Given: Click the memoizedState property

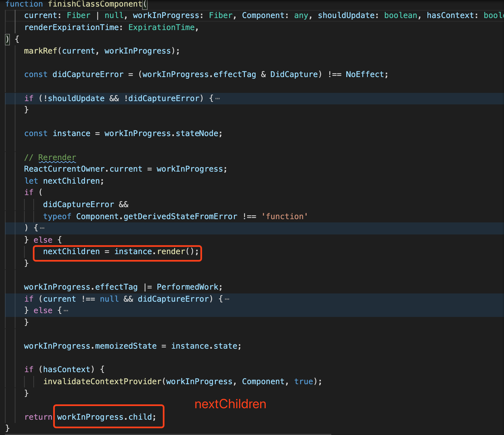Looking at the screenshot, I should 126,346.
